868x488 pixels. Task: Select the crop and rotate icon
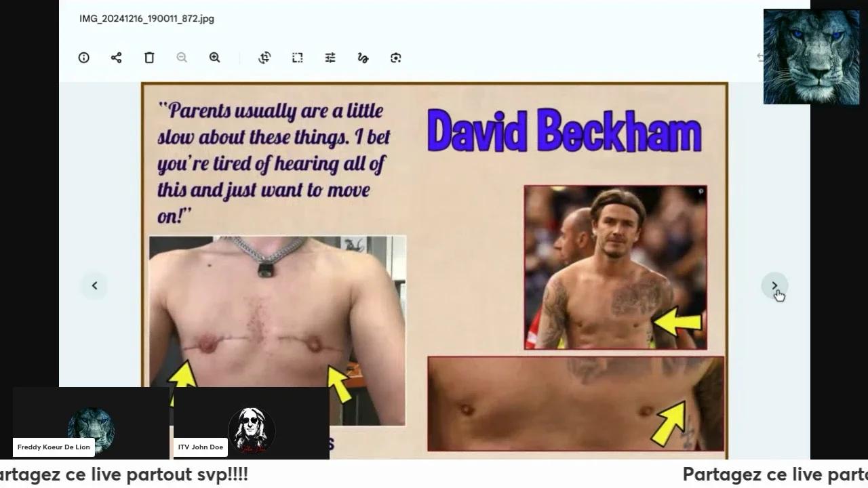264,58
